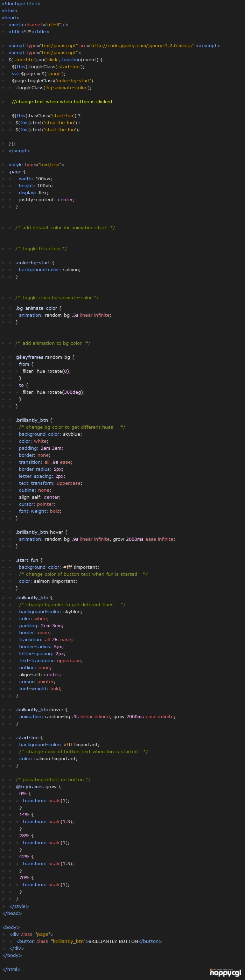245x980 pixels.
Task: Click the opening <head> tag
Action: (x=10, y=18)
